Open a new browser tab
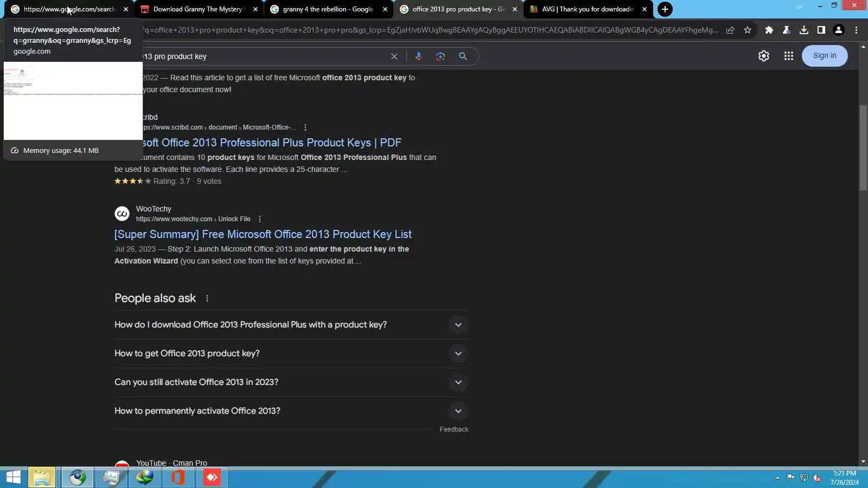The width and height of the screenshot is (868, 488). 665,9
